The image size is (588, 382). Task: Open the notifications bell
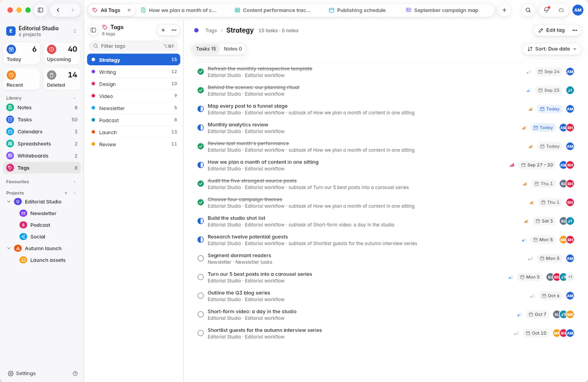coord(547,10)
